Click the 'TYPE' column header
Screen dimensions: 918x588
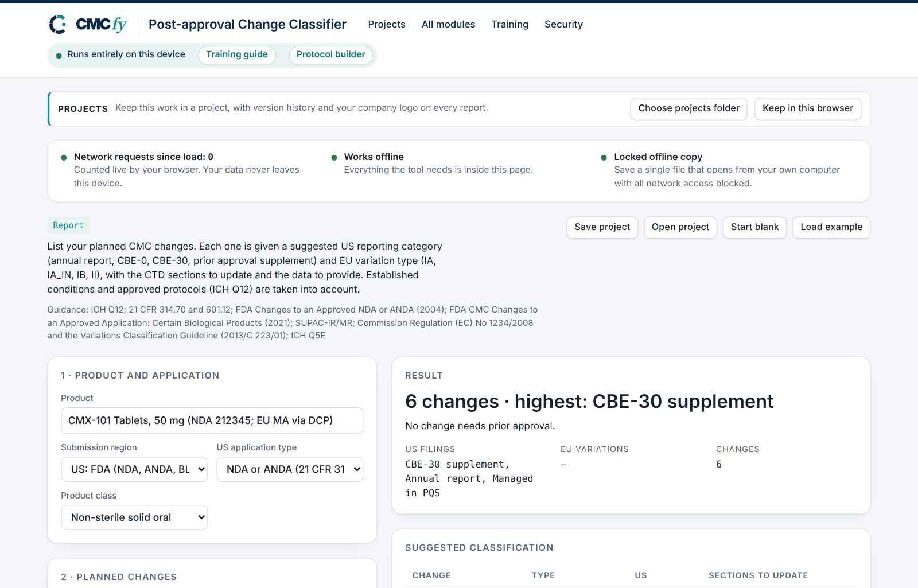pos(543,575)
